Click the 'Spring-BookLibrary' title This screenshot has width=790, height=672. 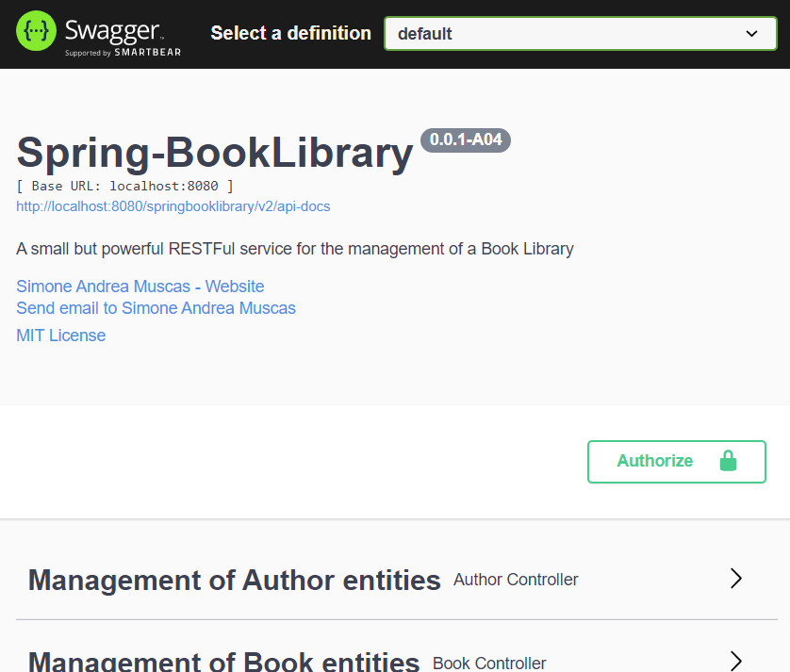coord(215,153)
